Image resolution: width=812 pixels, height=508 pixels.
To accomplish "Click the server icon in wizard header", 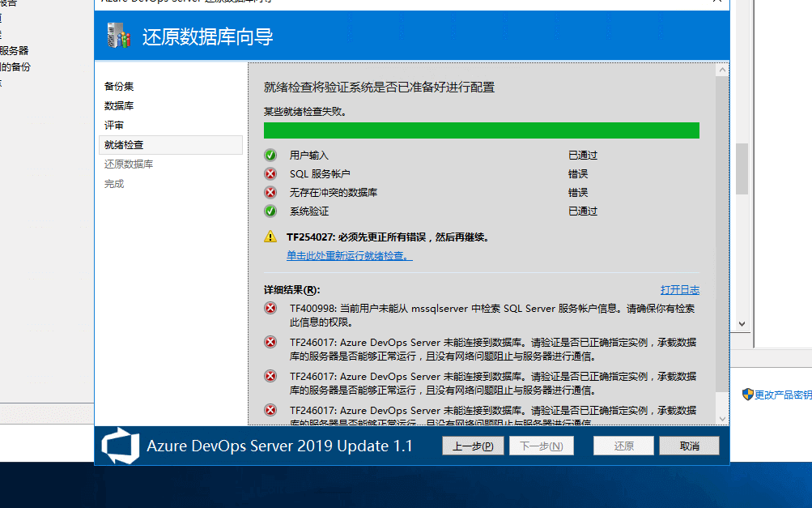I will [118, 36].
